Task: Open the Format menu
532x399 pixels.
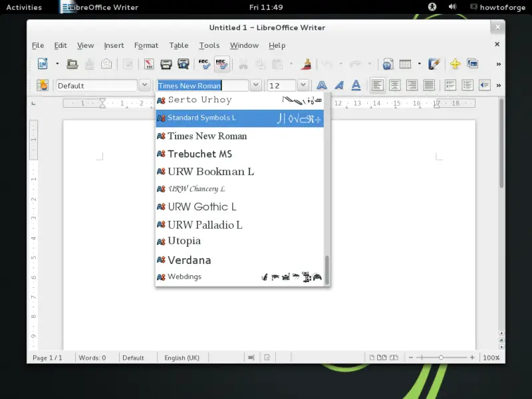Action: coord(146,45)
